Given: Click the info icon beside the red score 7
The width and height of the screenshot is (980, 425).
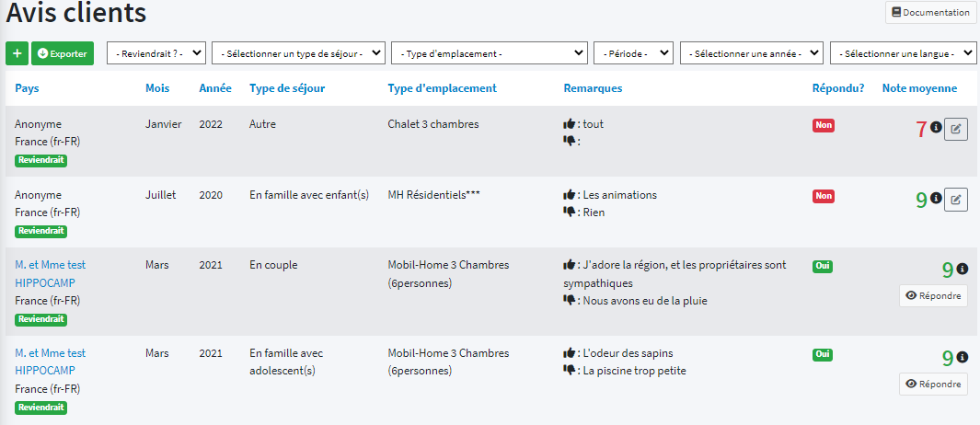Looking at the screenshot, I should click(x=936, y=128).
